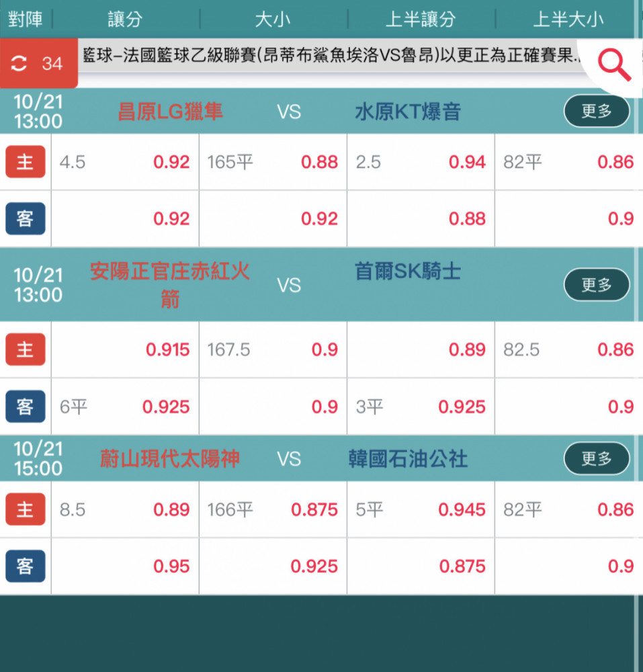Tap 昌原LG獵隼 team name
The image size is (643, 672).
tap(170, 112)
